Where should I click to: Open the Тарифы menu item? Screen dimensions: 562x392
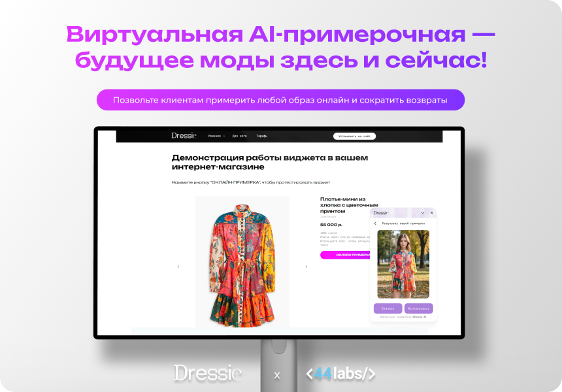pos(263,135)
